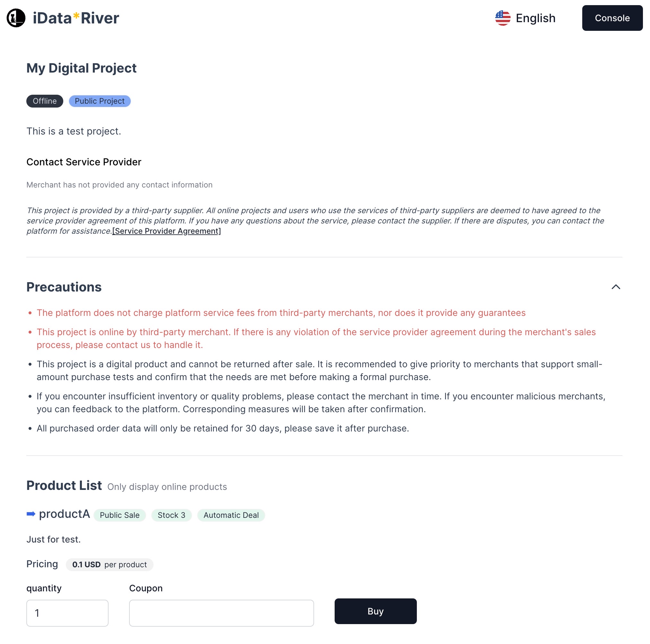The width and height of the screenshot is (650, 644).
Task: Open the Service Provider Agreement link
Action: pyautogui.click(x=166, y=231)
